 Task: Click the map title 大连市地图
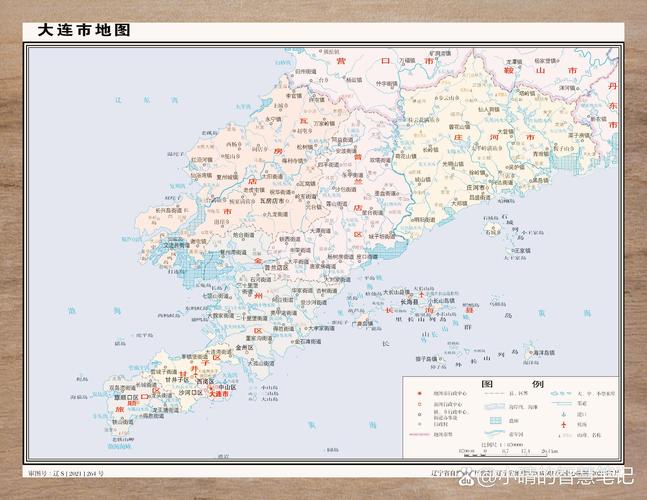(x=84, y=30)
